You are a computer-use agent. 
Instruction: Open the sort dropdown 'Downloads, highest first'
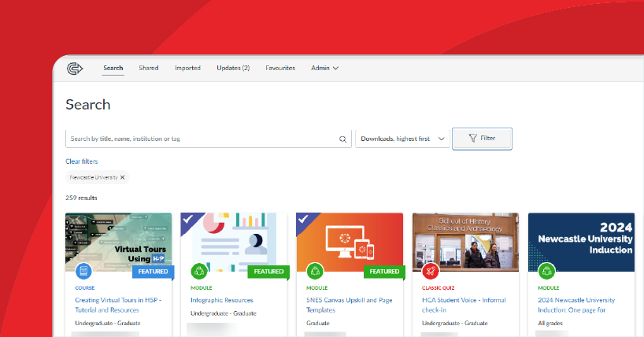pos(402,139)
